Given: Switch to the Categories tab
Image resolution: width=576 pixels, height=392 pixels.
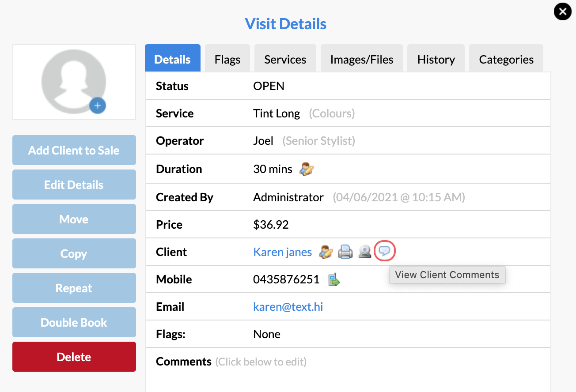Looking at the screenshot, I should coord(506,59).
